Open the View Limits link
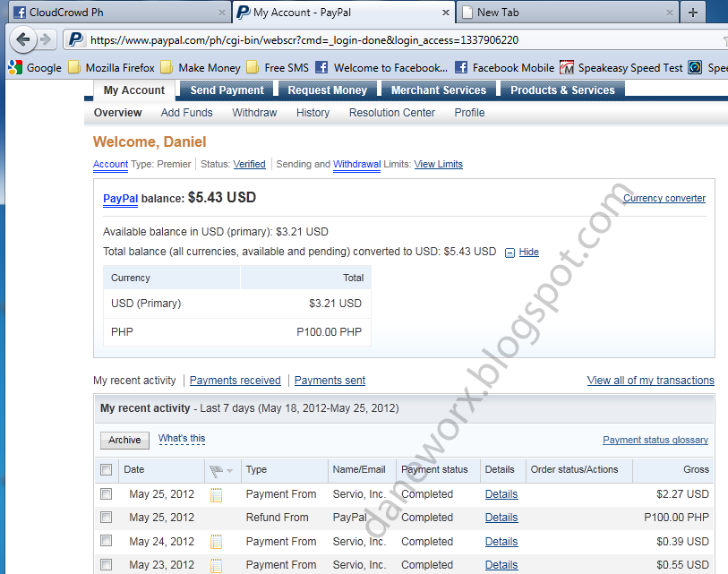Screen dimensions: 728x574 (x=438, y=165)
